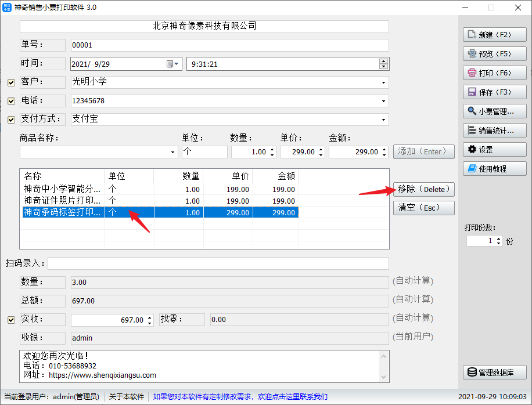Select row 神奇中小学智能分...
This screenshot has width=532, height=405.
(160, 189)
